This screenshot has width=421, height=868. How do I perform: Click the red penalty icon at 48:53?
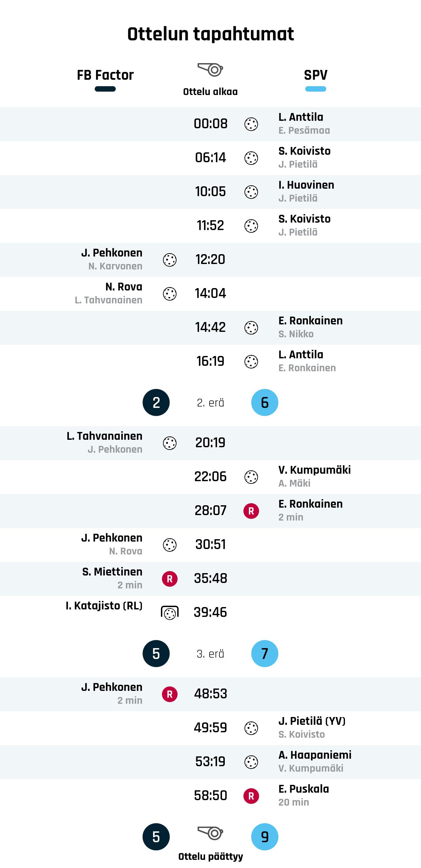[170, 694]
